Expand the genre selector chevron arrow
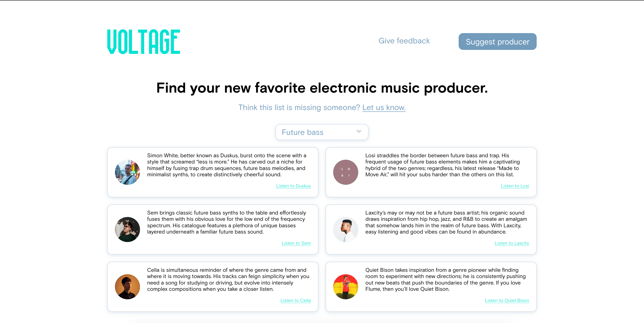Image resolution: width=644 pixels, height=323 pixels. point(359,132)
